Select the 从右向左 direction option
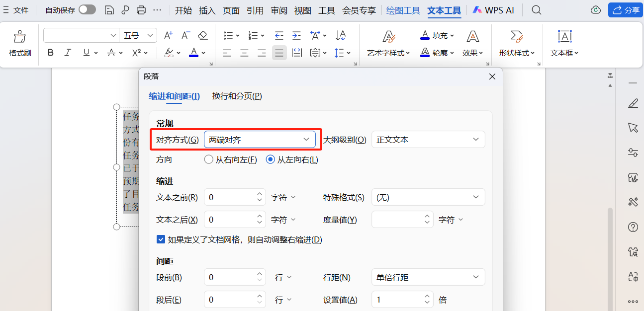 (x=208, y=159)
